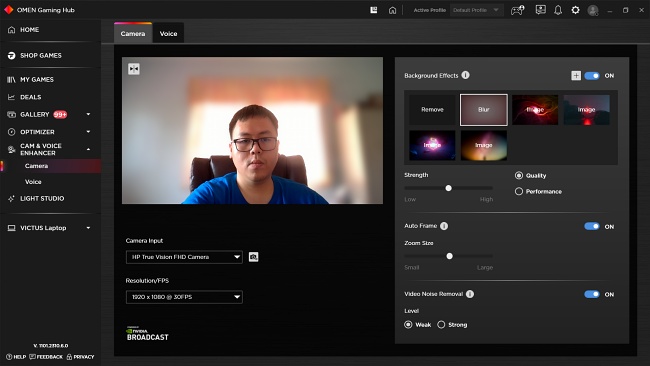Click the OMEN red diamond logo
Viewport: 650px width, 366px height.
tap(9, 10)
